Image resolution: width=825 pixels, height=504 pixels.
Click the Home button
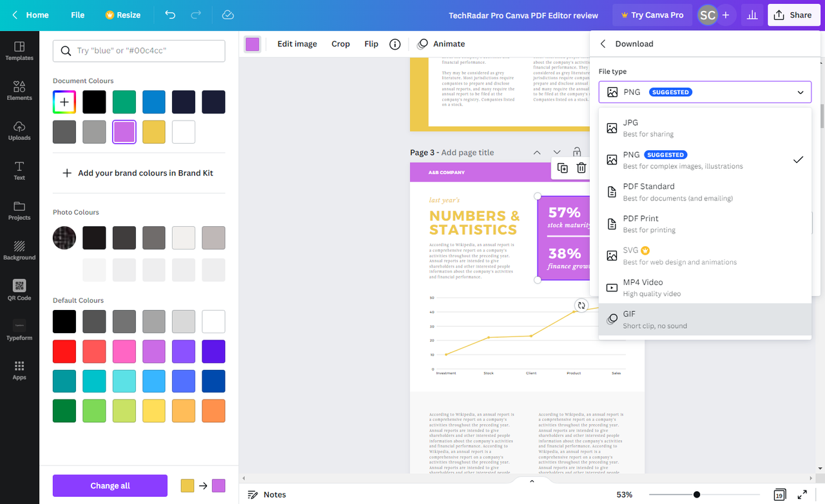[x=30, y=15]
